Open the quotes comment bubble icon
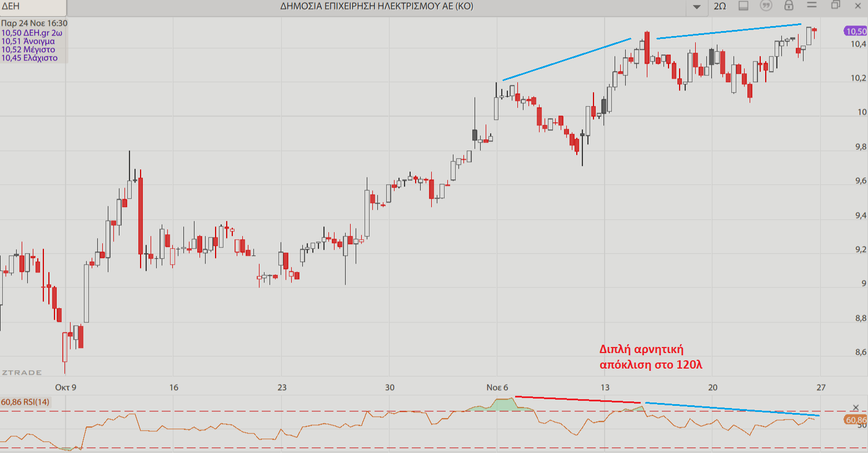This screenshot has width=868, height=453. [x=766, y=6]
